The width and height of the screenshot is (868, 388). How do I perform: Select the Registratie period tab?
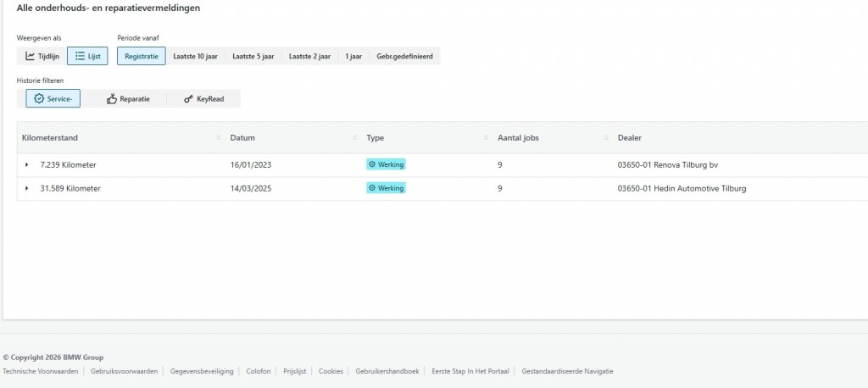[142, 56]
